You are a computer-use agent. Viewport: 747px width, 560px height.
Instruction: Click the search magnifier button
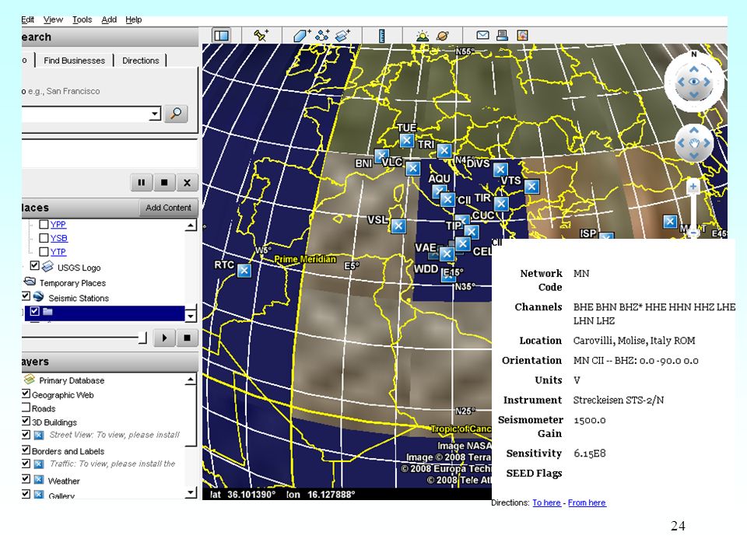[x=176, y=114]
